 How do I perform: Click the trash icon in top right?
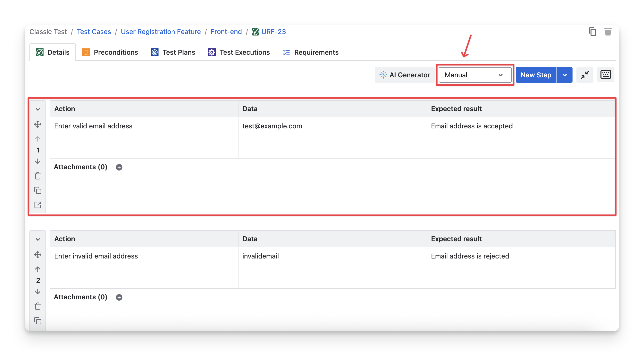(x=608, y=32)
